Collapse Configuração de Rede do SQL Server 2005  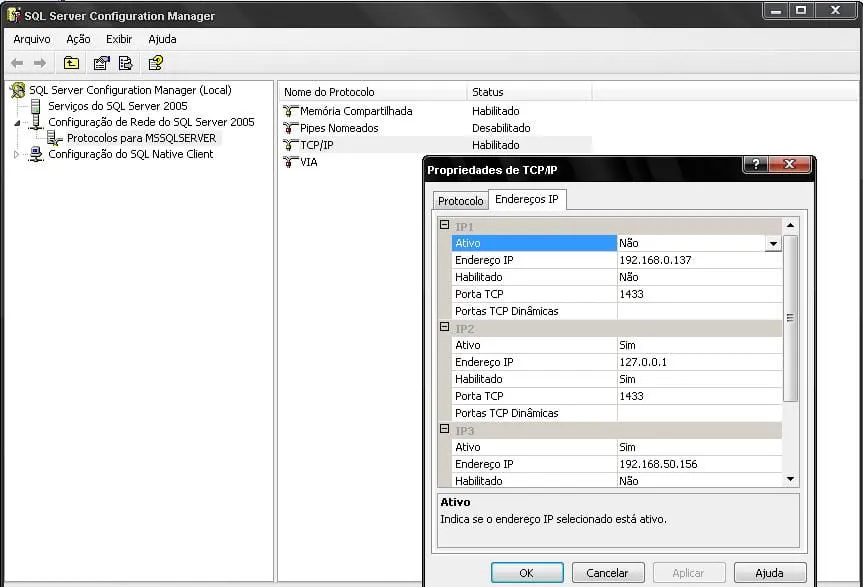pos(17,123)
